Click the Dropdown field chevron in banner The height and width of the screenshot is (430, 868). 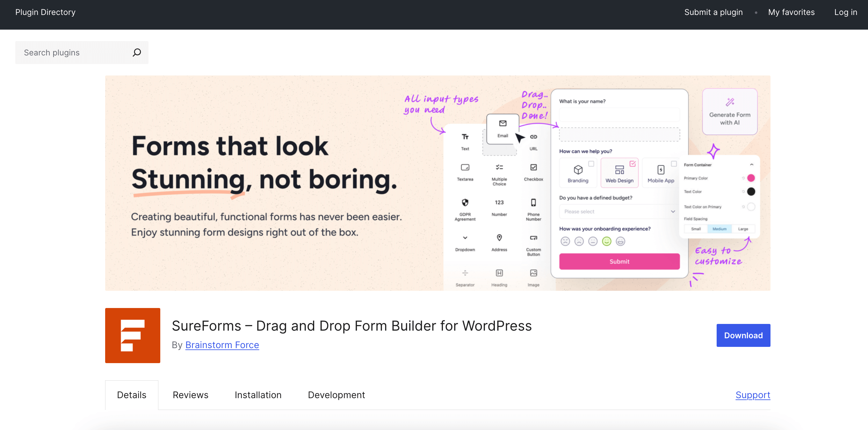(x=465, y=238)
